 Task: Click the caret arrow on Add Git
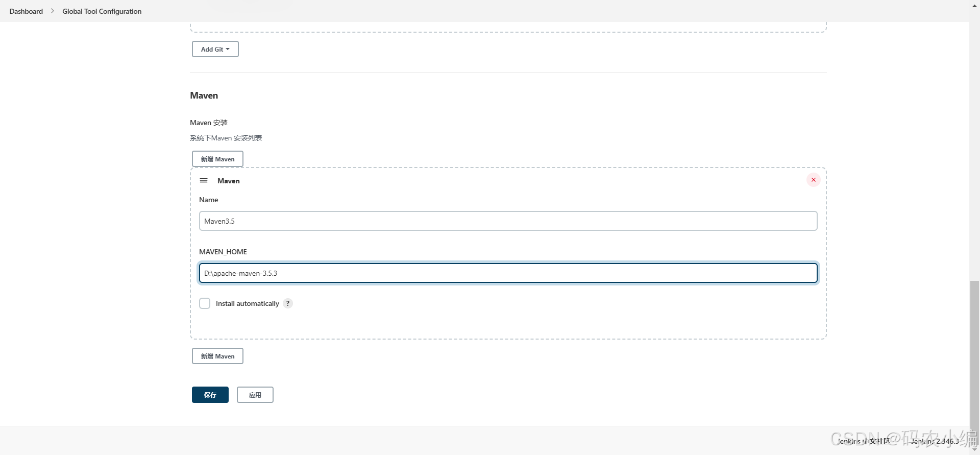click(228, 49)
